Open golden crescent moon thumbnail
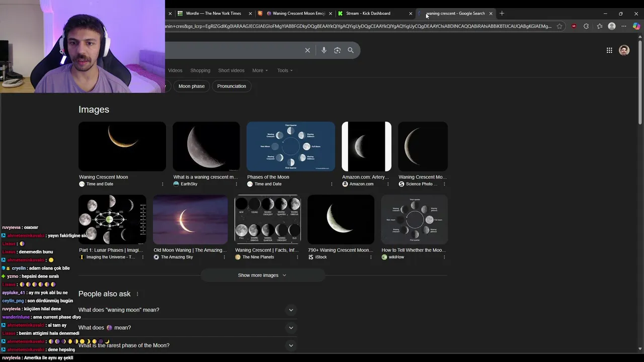 coord(122,146)
